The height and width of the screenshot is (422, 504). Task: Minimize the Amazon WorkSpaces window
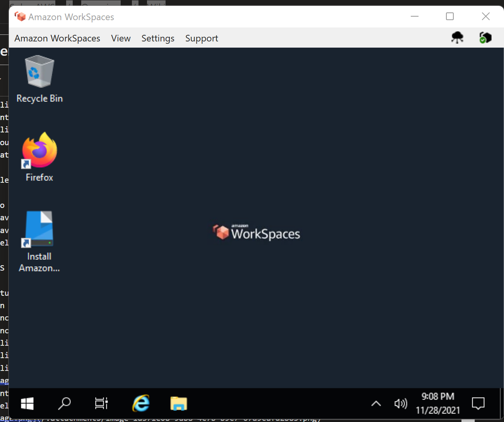tap(415, 16)
